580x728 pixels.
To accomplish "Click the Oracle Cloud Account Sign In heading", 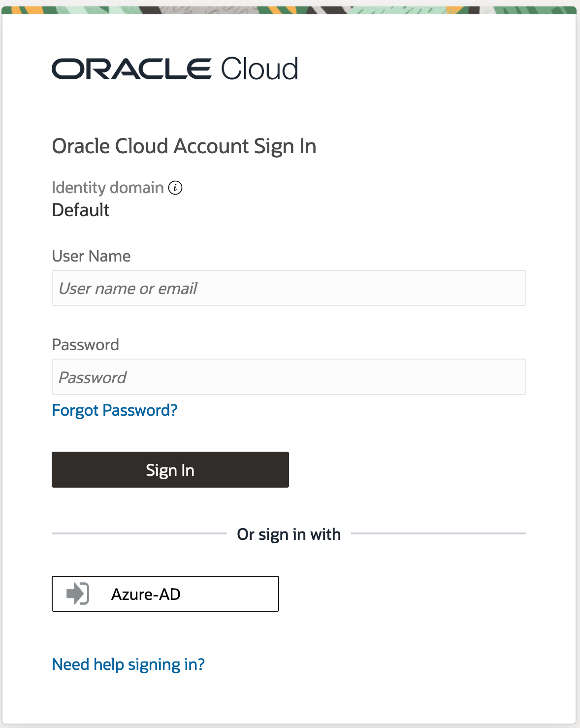I will point(184,146).
